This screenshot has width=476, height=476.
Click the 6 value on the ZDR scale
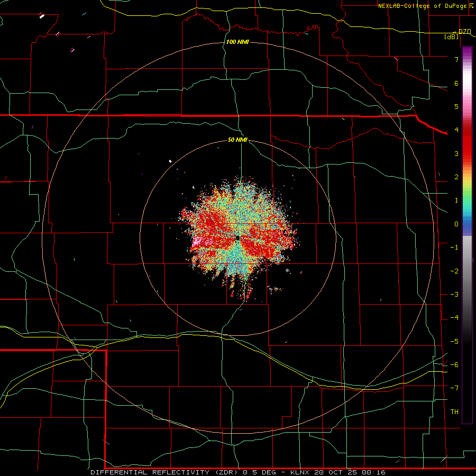pos(456,83)
